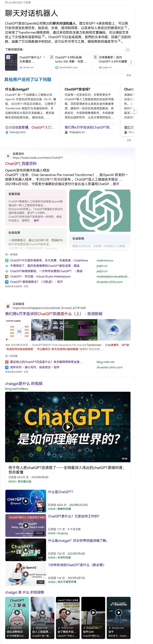Click citation superscript 1 in the answer text
The image size is (153, 644).
click(x=126, y=27)
